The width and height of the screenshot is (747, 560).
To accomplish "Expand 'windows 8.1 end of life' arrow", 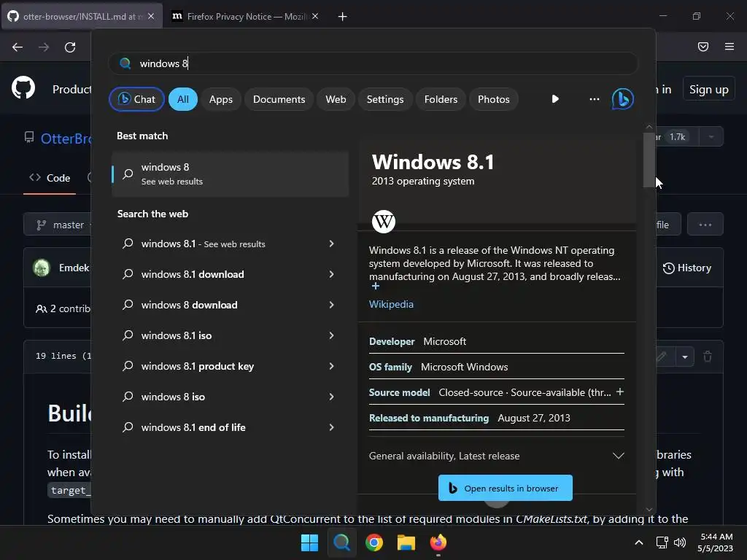I will (332, 427).
